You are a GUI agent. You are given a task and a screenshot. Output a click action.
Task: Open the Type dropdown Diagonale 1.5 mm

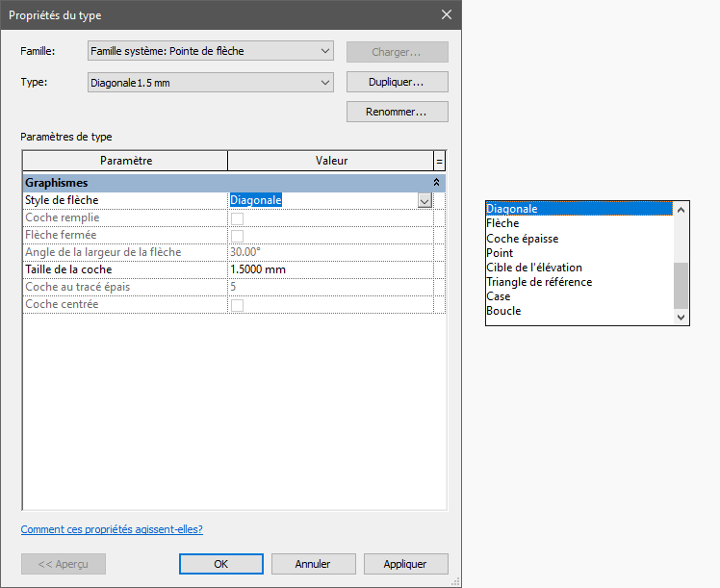(210, 83)
